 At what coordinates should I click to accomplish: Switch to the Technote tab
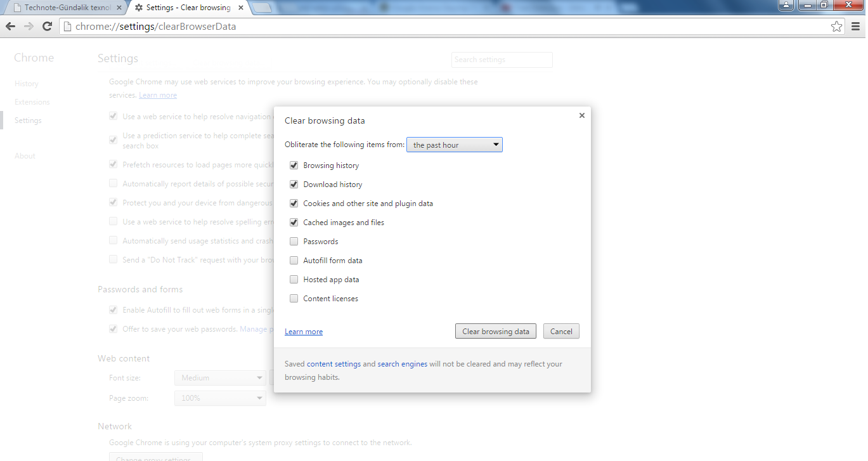(x=65, y=8)
